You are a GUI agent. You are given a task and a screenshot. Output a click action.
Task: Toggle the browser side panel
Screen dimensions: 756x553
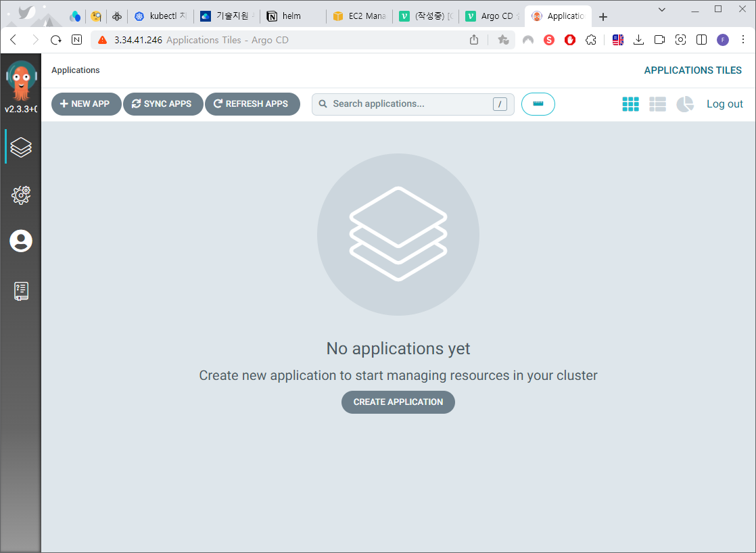pos(701,40)
